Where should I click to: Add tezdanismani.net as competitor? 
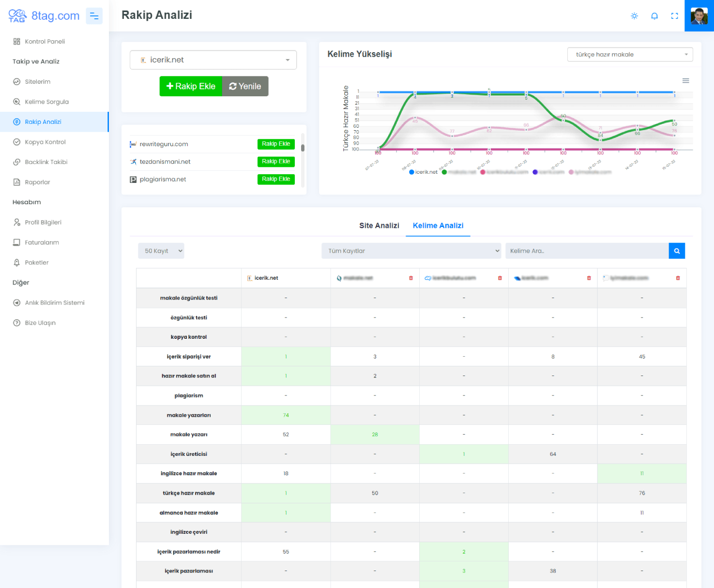pyautogui.click(x=276, y=162)
